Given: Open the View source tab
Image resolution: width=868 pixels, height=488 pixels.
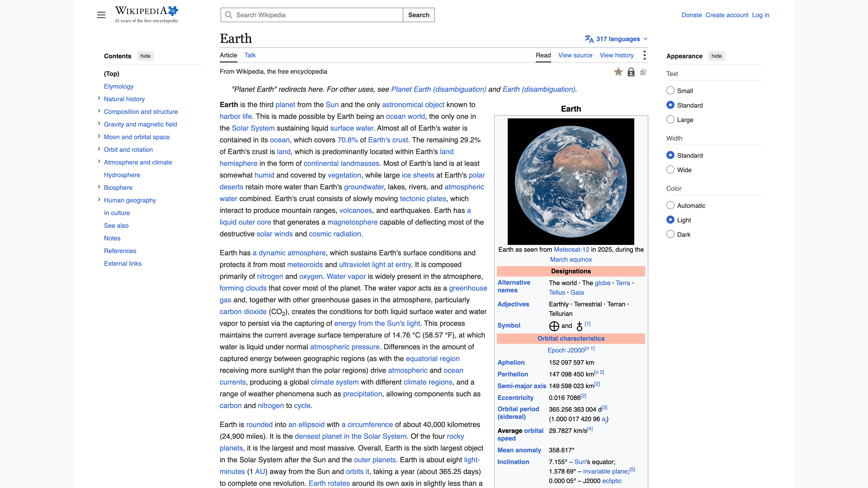Looking at the screenshot, I should [575, 55].
